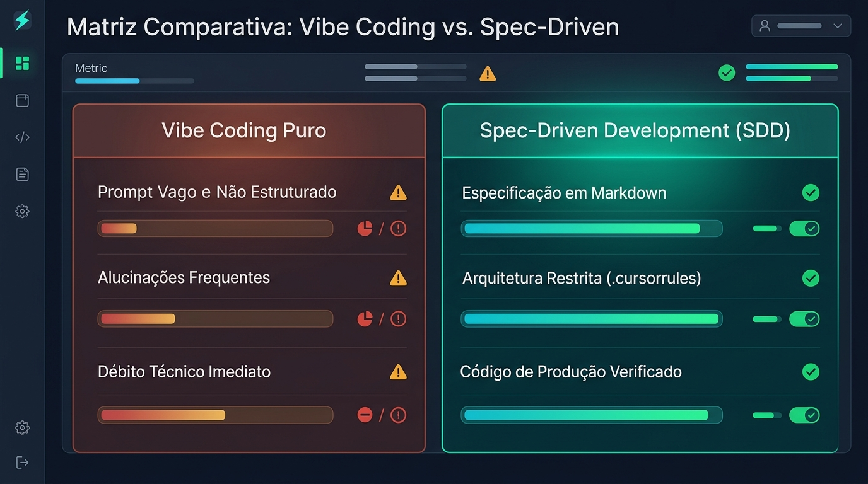Toggle the switch under Especificação em Markdown
Viewport: 868px width, 484px height.
(x=804, y=228)
